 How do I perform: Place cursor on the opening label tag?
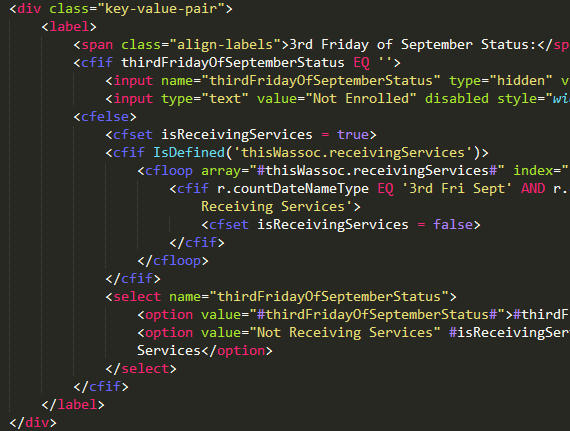pos(69,27)
